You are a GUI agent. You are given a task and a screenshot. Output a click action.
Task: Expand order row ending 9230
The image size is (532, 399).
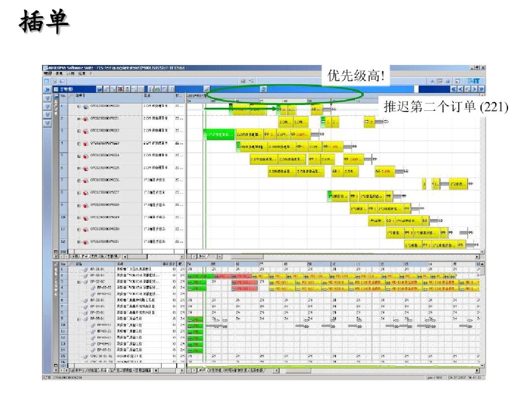[79, 230]
